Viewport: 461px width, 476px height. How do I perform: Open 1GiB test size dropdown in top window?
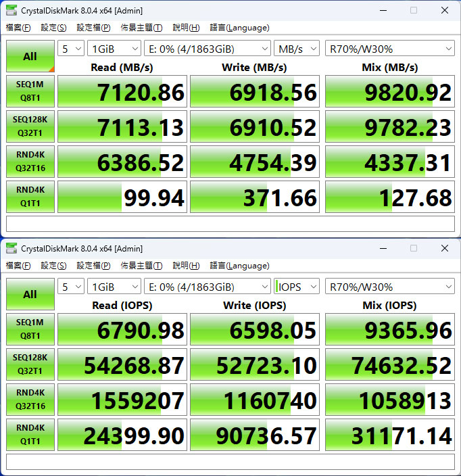coord(114,49)
